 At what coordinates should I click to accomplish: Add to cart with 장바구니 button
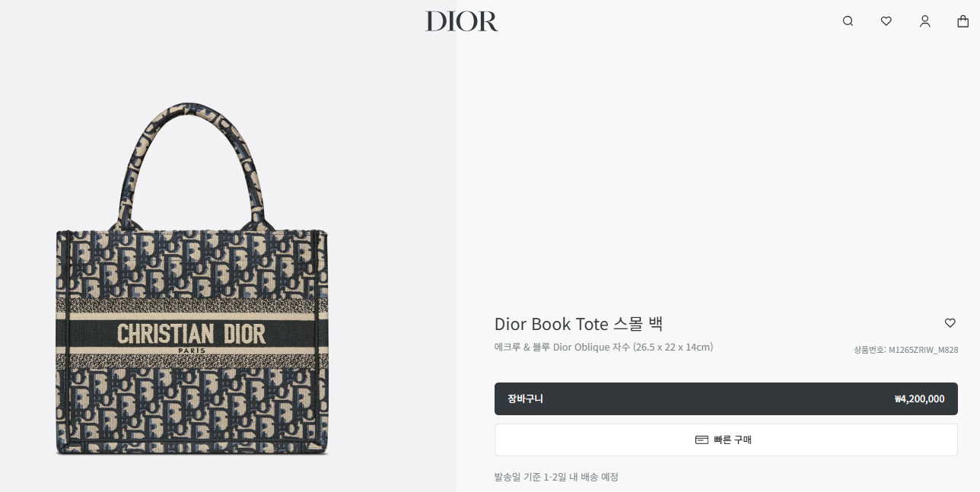click(x=726, y=398)
